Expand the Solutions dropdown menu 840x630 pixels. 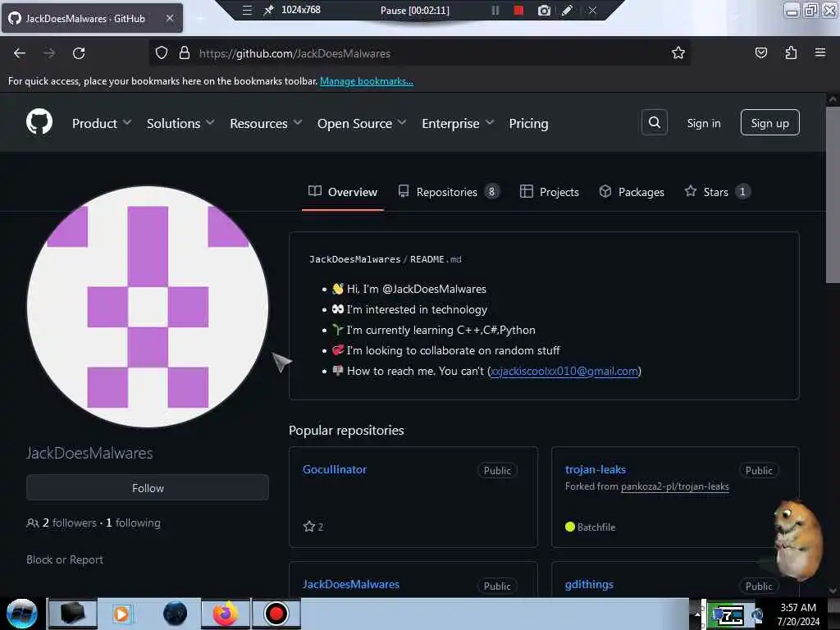coord(180,124)
